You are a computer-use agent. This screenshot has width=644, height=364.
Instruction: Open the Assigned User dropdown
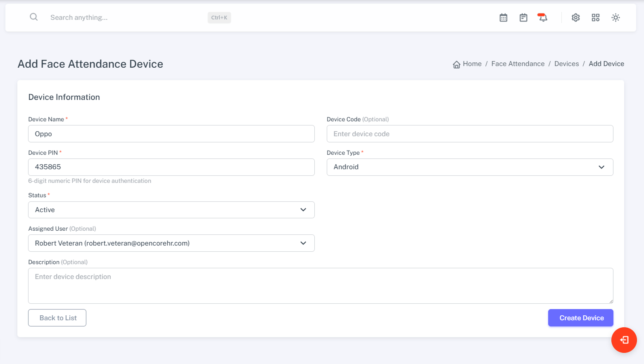[x=171, y=243]
